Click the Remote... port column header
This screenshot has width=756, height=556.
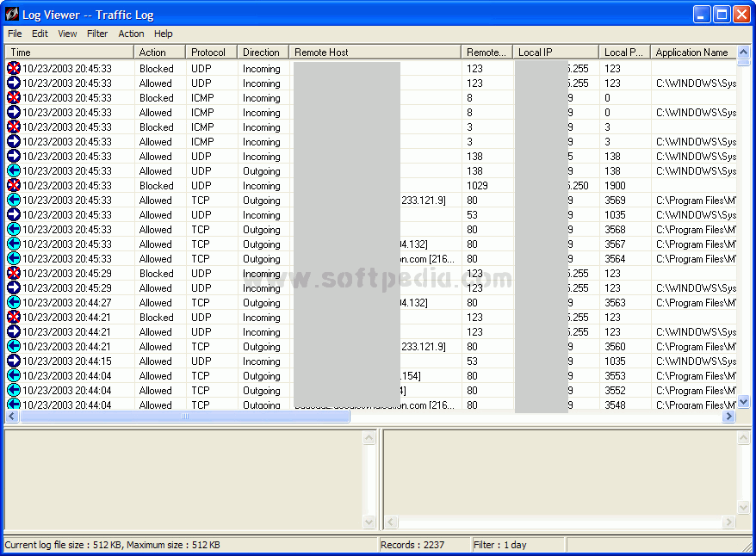(x=487, y=52)
